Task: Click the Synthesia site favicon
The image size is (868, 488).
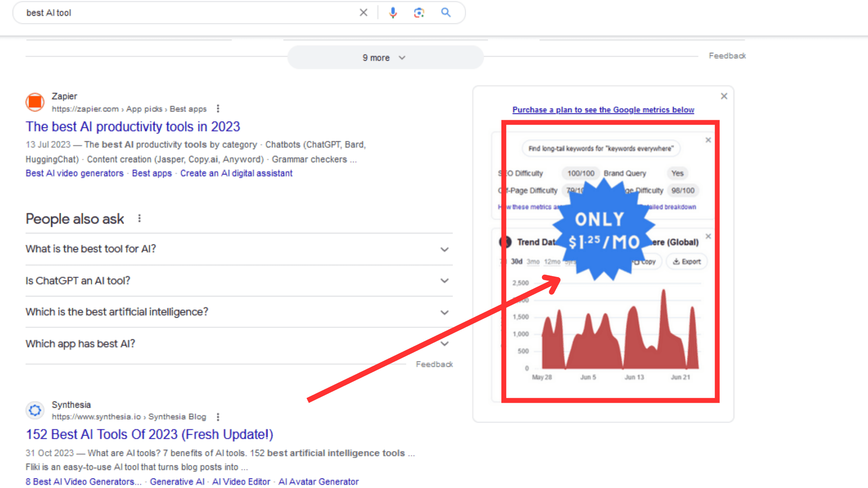Action: (x=35, y=410)
